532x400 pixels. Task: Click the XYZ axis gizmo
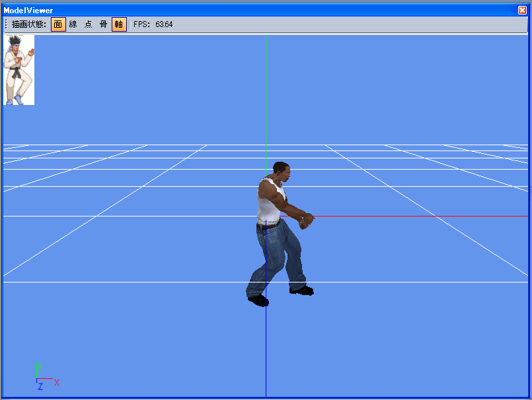(x=47, y=377)
